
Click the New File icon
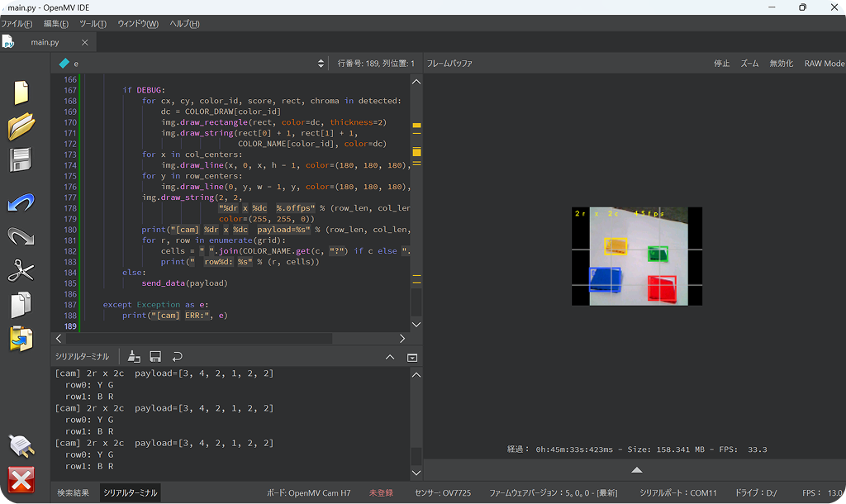[21, 93]
